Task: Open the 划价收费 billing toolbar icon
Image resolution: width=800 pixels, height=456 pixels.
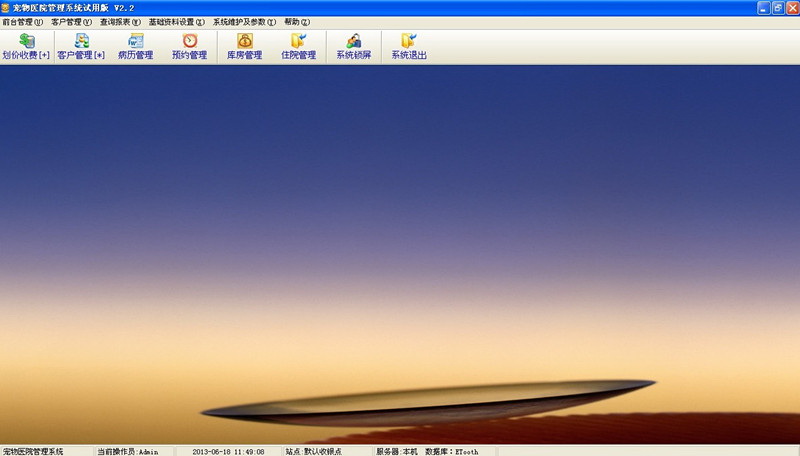Action: (26, 46)
